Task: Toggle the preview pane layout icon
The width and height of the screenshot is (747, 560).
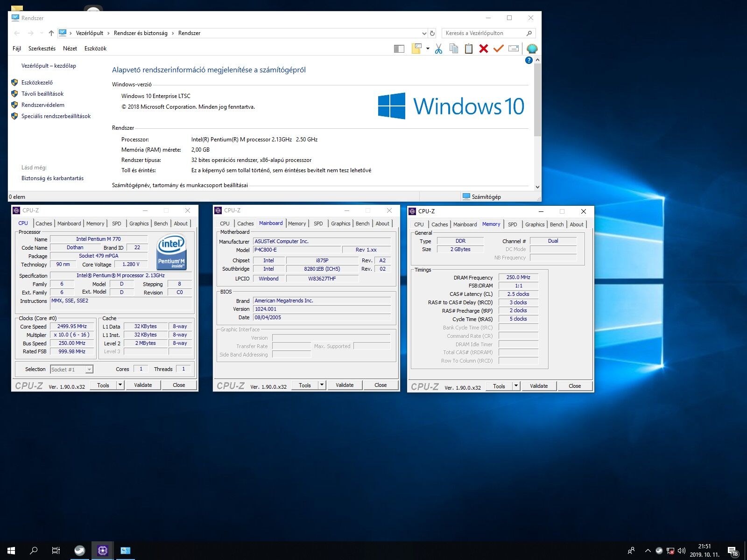Action: point(399,49)
